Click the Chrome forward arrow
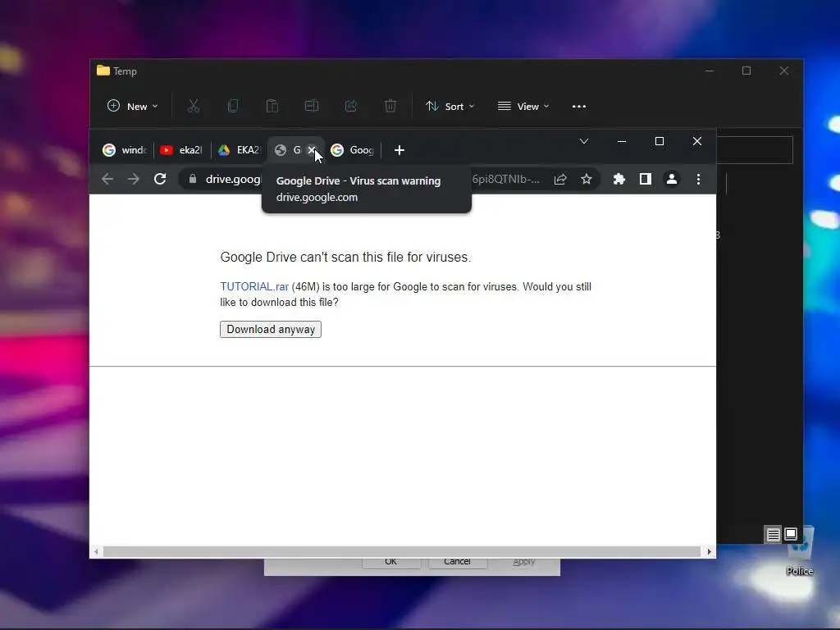Image resolution: width=840 pixels, height=630 pixels. tap(134, 179)
